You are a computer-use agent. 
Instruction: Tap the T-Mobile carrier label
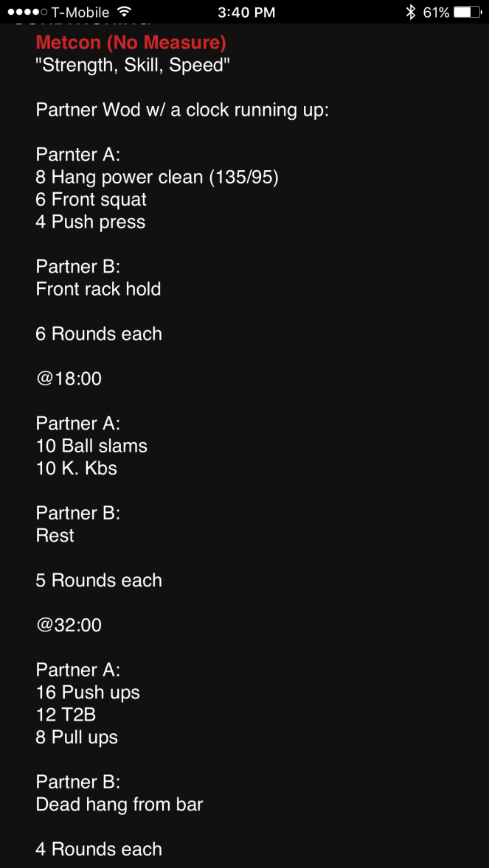coord(80,12)
